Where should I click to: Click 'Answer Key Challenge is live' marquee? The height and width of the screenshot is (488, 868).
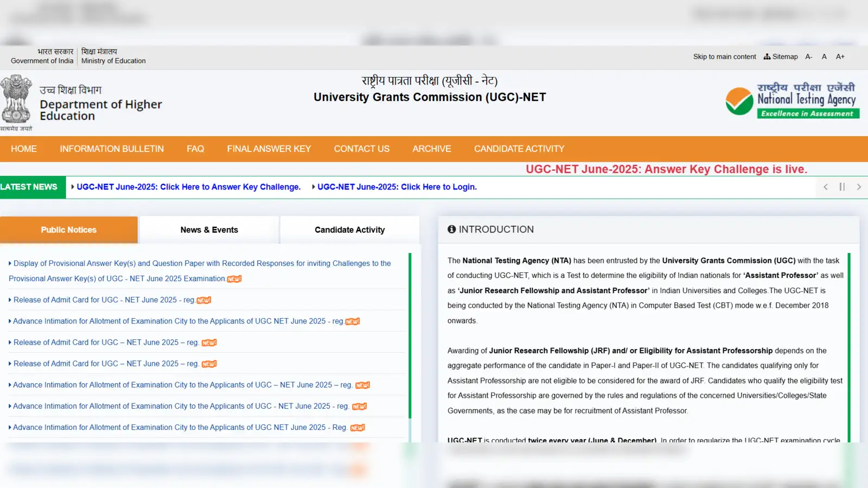point(666,169)
